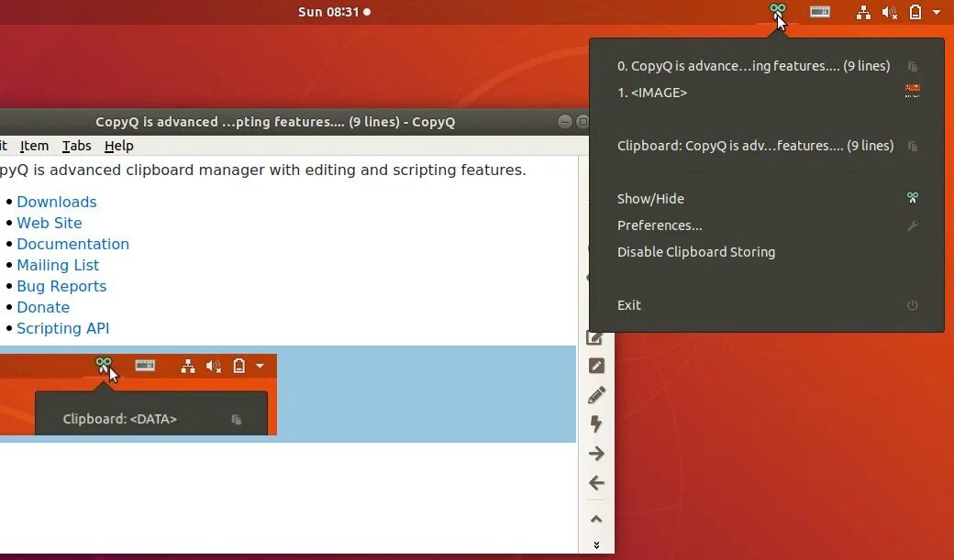This screenshot has height=560, width=954.
Task: Open the Tabs menu in CopyQ
Action: pyautogui.click(x=77, y=146)
